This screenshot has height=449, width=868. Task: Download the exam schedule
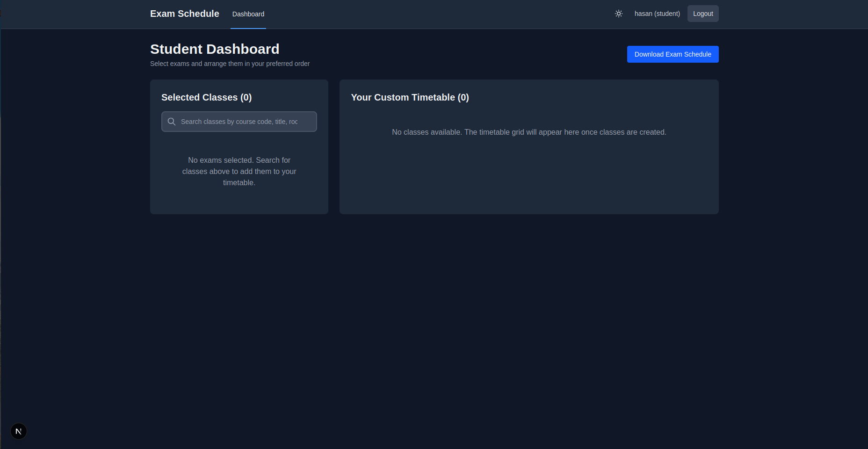click(672, 54)
